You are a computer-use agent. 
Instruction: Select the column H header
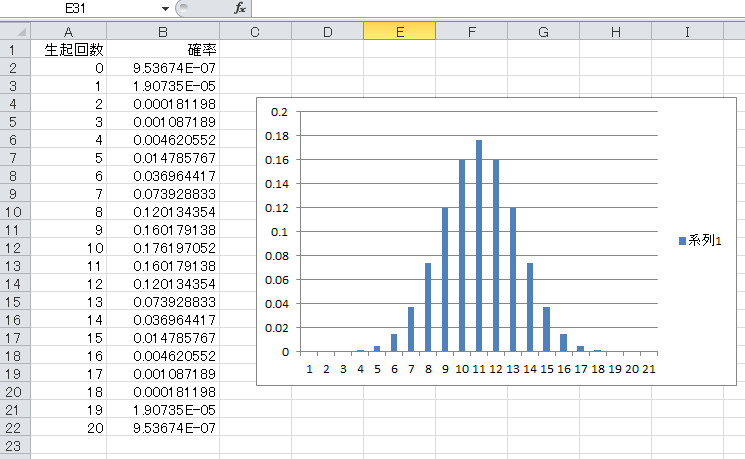coord(615,32)
